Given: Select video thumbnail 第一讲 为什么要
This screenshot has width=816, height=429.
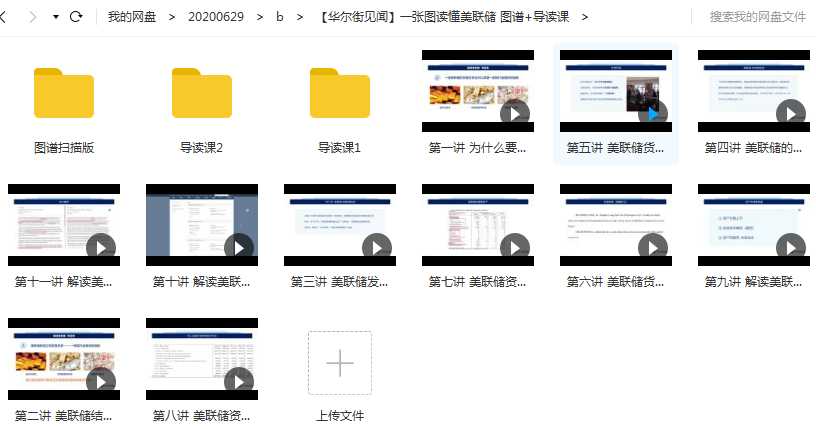Looking at the screenshot, I should coord(478,91).
